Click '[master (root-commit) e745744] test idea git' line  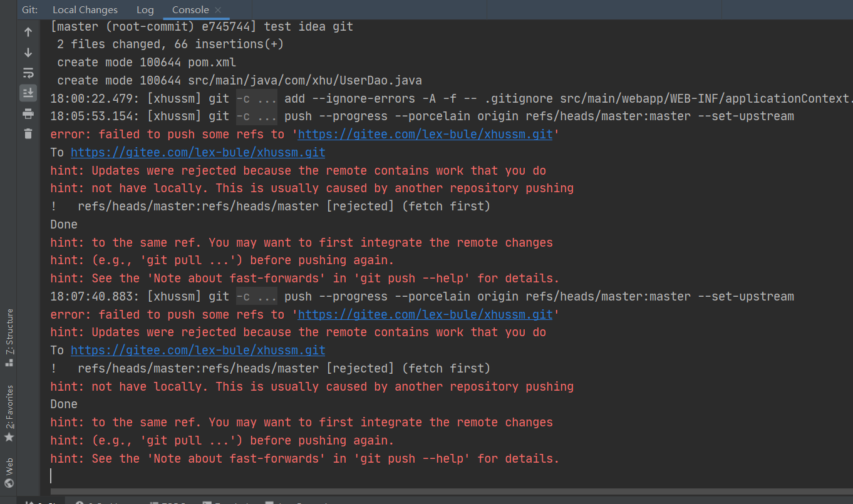coord(202,27)
